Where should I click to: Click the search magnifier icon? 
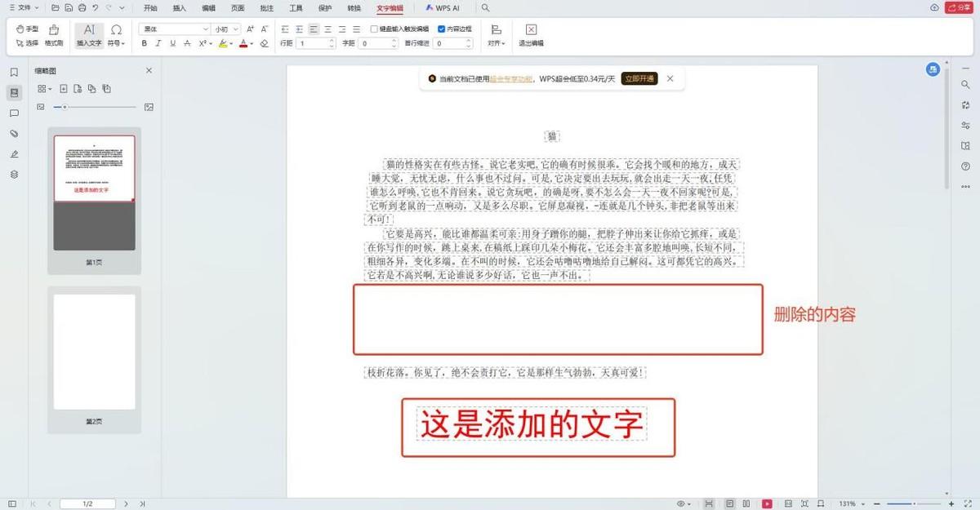(x=486, y=8)
